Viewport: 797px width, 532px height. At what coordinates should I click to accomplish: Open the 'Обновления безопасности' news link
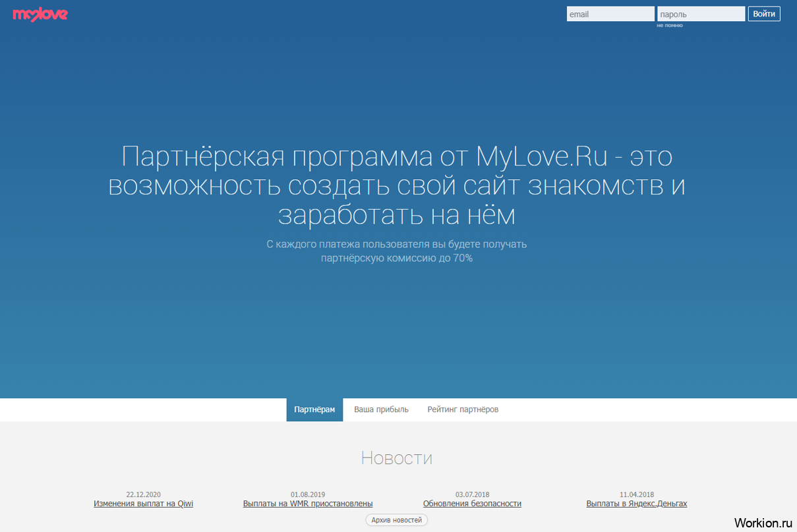tap(472, 504)
